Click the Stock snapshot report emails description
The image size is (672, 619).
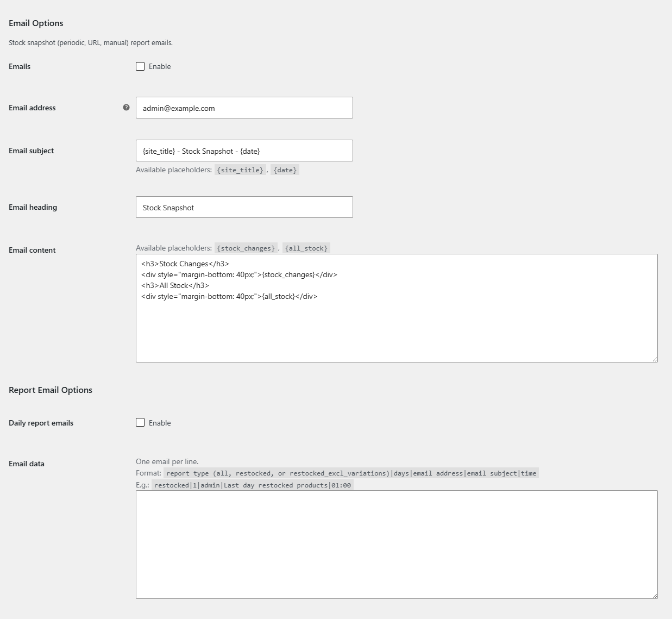tap(91, 42)
